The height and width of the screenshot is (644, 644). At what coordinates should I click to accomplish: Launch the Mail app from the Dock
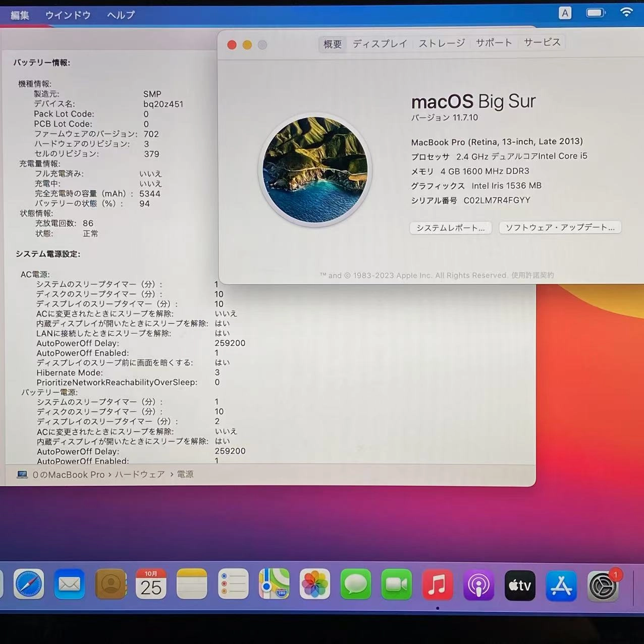tap(69, 584)
